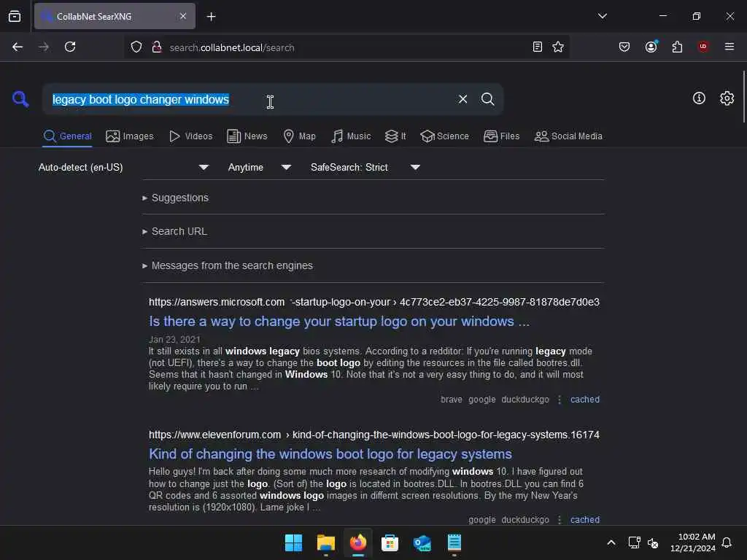Viewport: 747px width, 560px height.
Task: Open the Pocket save icon
Action: coord(624,47)
